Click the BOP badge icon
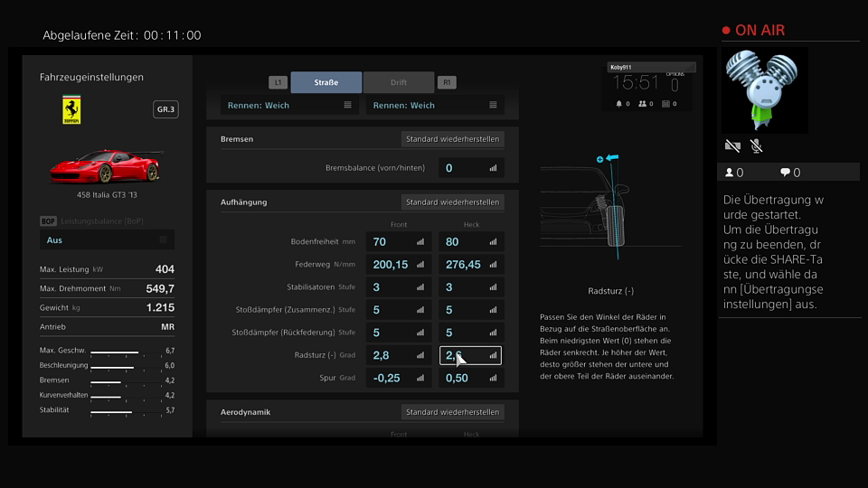868x488 pixels. (48, 221)
